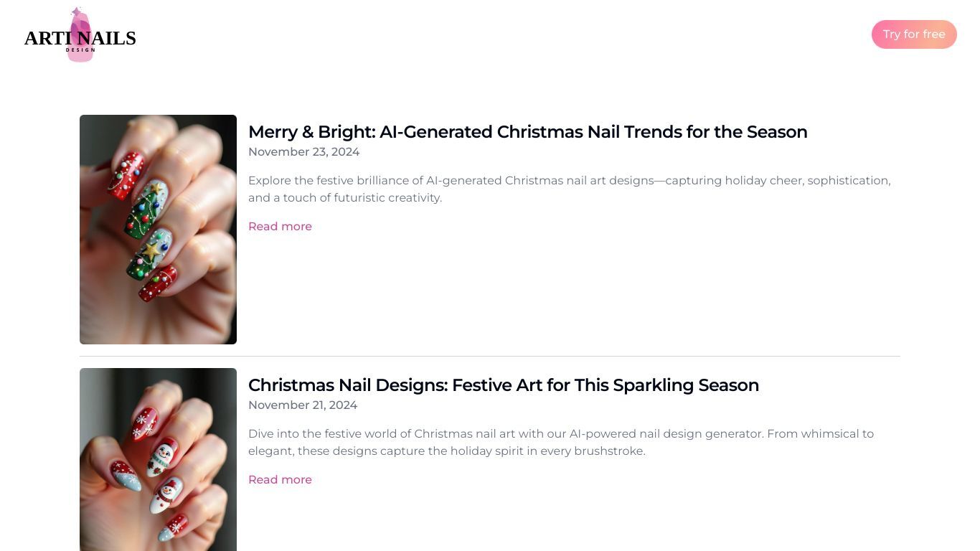
Task: Click the red snowflake nail in second image
Action: click(144, 423)
